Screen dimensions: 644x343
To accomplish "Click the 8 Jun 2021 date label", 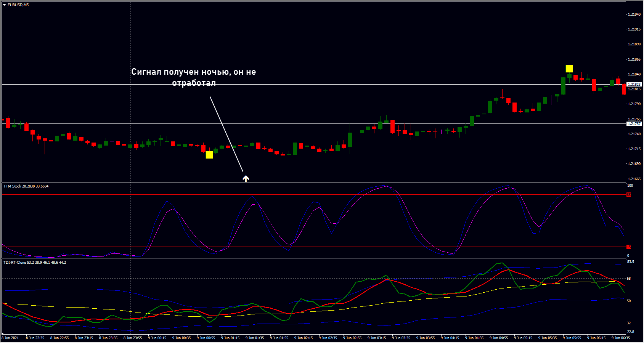I will pos(10,338).
